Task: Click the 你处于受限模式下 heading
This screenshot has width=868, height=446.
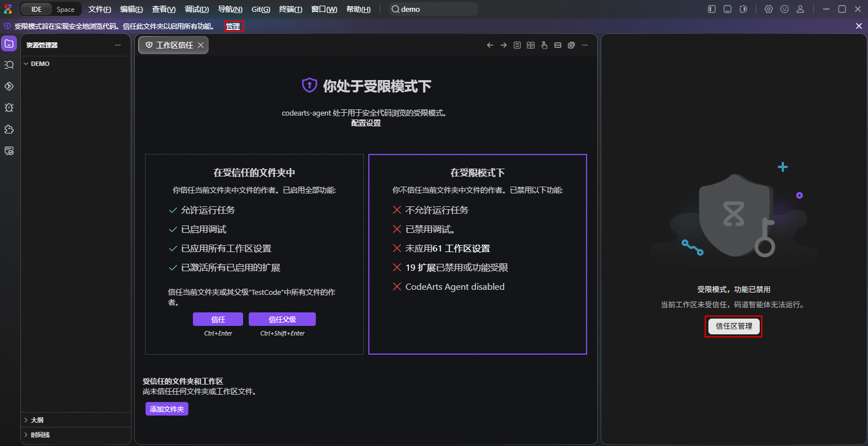Action: [377, 86]
